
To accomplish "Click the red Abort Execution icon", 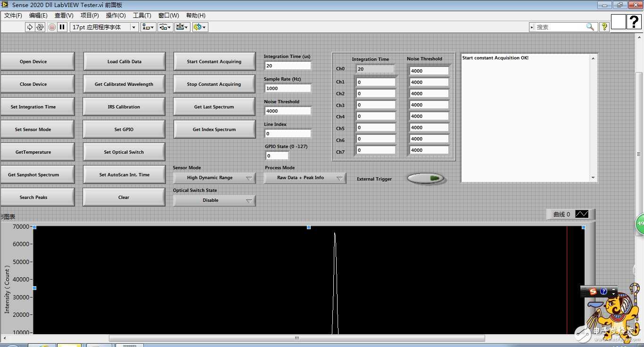I will [52, 27].
